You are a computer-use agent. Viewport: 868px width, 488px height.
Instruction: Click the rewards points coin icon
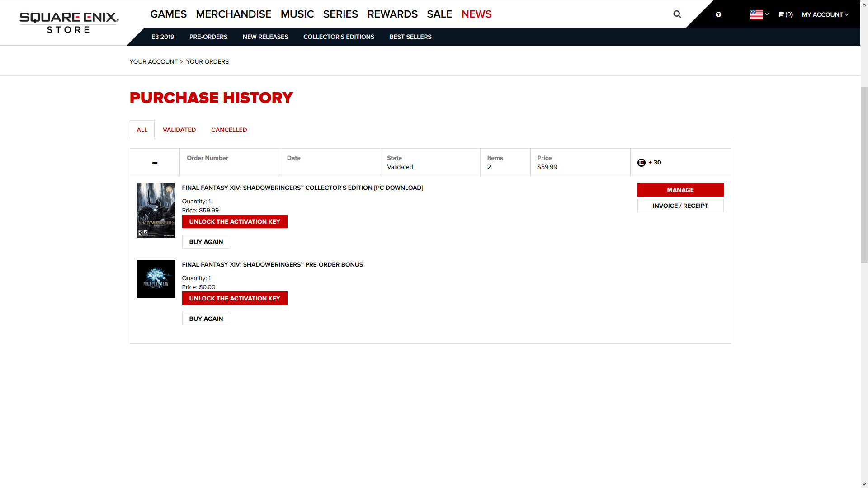click(642, 163)
